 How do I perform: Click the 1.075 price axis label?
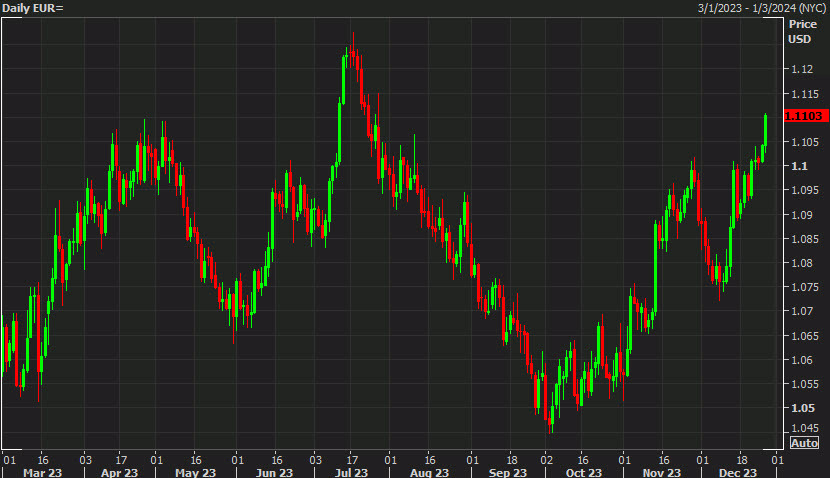805,287
